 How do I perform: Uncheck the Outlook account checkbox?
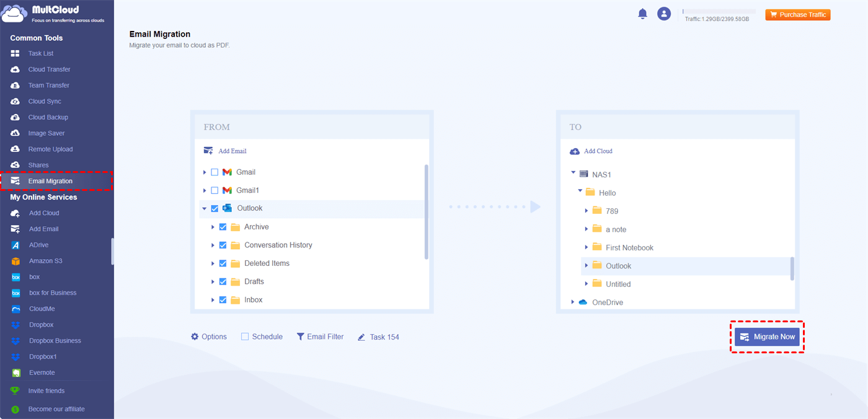point(215,209)
